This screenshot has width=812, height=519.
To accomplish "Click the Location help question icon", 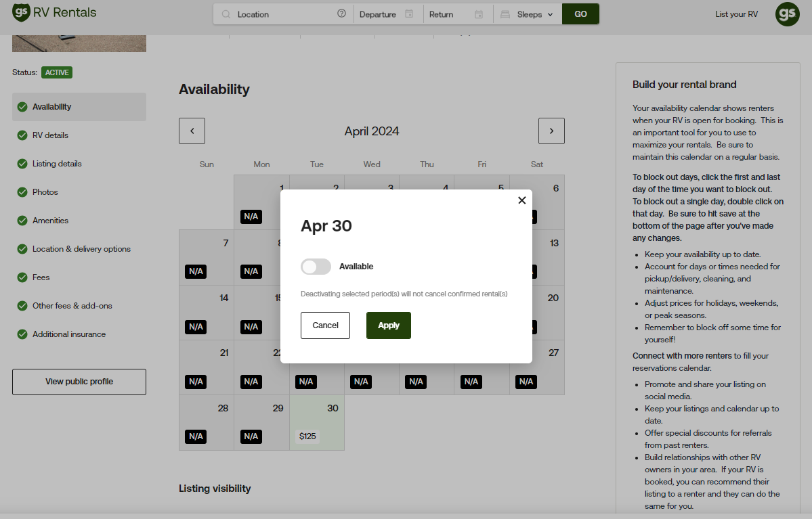I will point(341,14).
